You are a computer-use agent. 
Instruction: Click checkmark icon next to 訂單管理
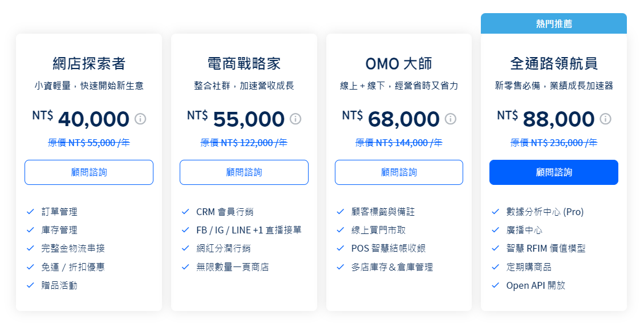(x=30, y=212)
